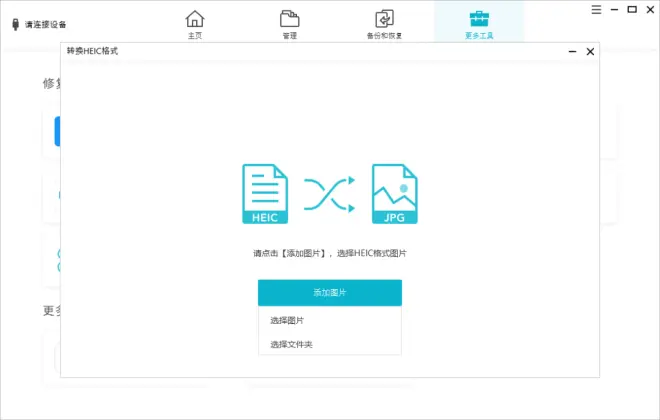Screen dimensions: 660x420
Task: Minimize the 转换HEIC格式 dialog
Action: click(x=572, y=51)
